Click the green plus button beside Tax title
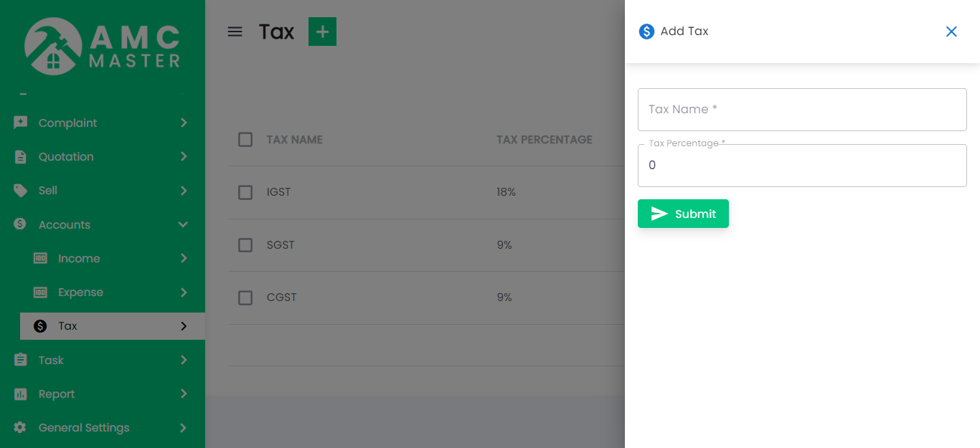This screenshot has height=448, width=980. 322,32
